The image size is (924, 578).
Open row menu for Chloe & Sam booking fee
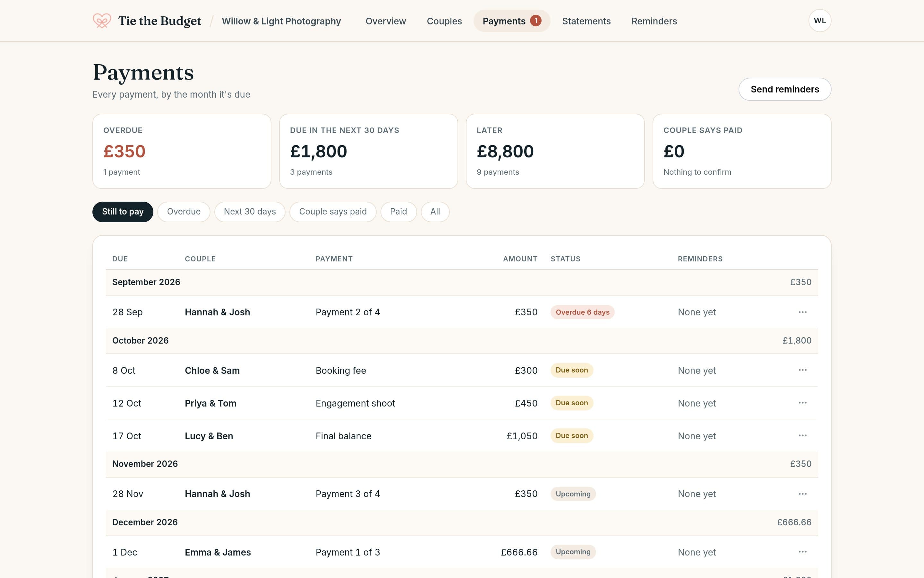(803, 370)
